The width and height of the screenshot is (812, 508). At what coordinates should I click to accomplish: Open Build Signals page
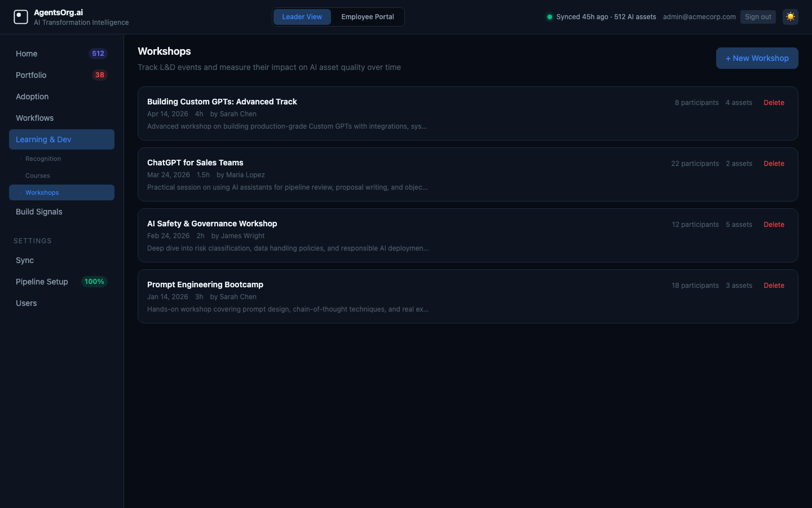(x=39, y=212)
